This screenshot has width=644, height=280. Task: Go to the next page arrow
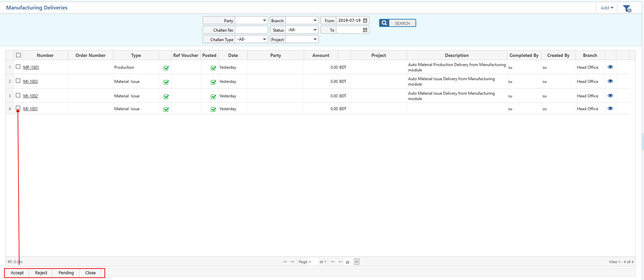coord(333,262)
